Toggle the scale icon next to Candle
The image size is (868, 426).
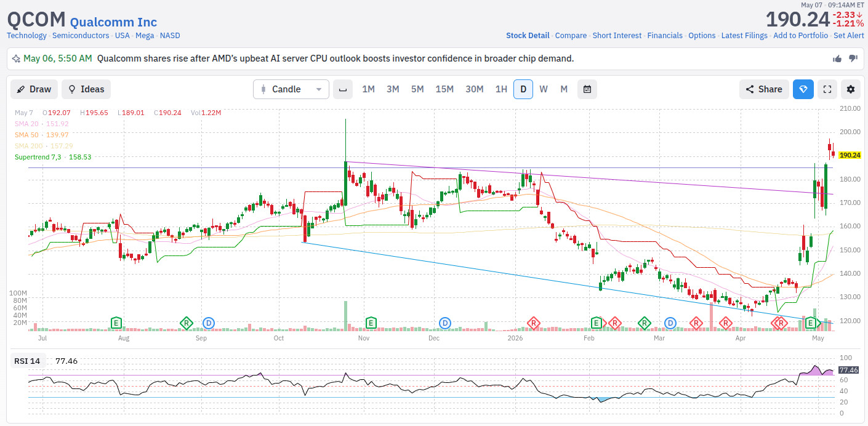(343, 89)
